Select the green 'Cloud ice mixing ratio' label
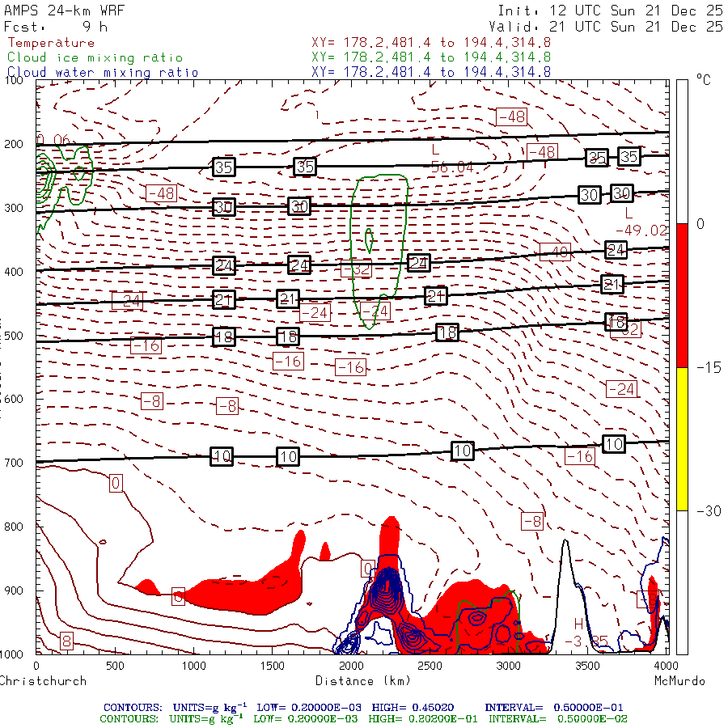 pyautogui.click(x=95, y=57)
